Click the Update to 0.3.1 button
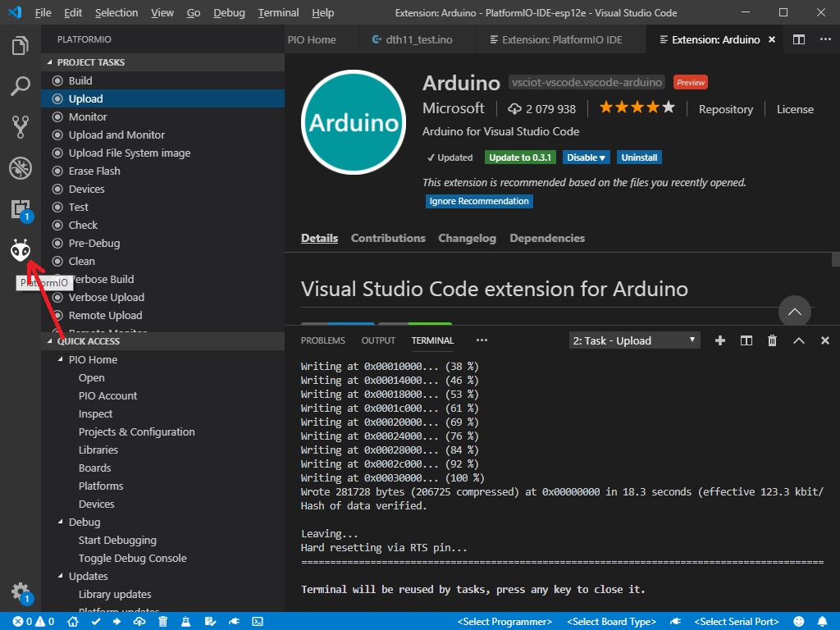The image size is (840, 630). [x=519, y=157]
